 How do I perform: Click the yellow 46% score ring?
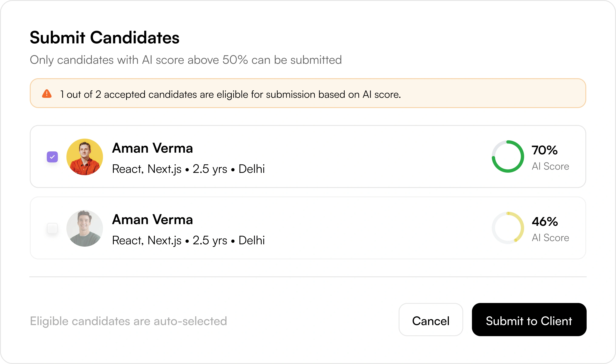(508, 228)
